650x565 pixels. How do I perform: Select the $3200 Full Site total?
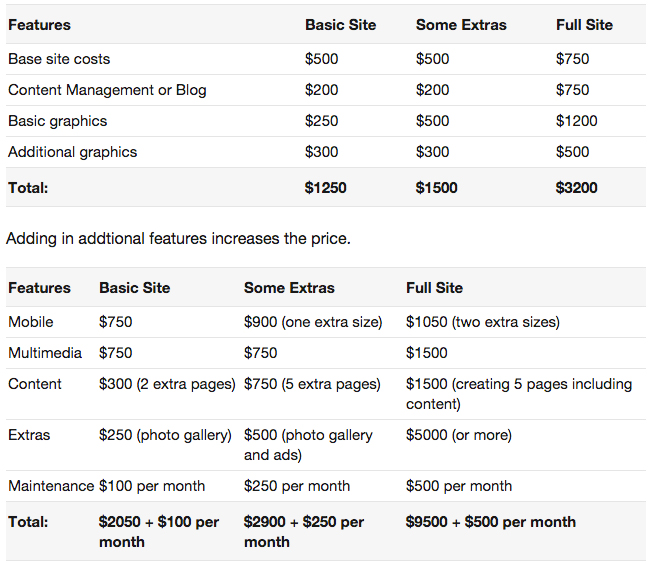(577, 187)
